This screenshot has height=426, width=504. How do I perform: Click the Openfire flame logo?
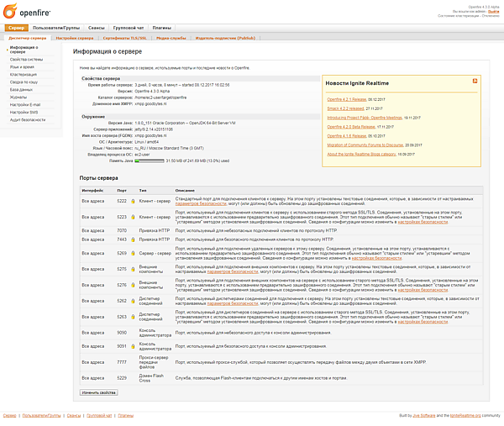(x=10, y=11)
